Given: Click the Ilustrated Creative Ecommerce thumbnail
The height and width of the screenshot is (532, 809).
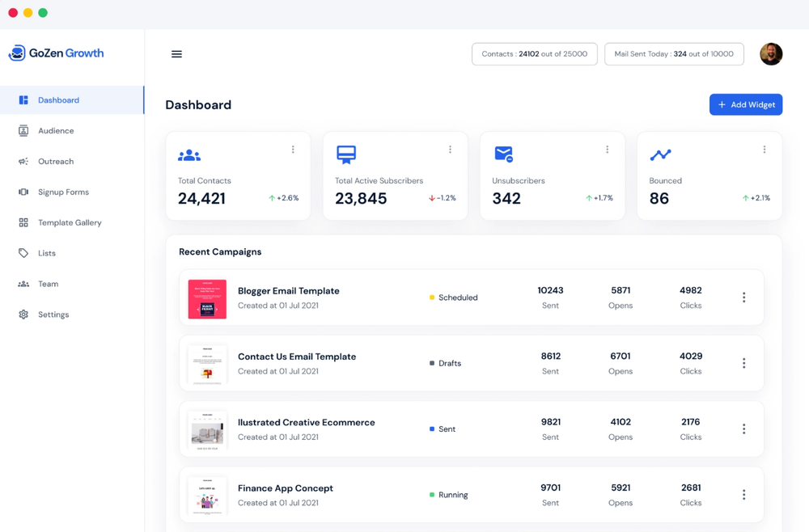Looking at the screenshot, I should tap(207, 429).
